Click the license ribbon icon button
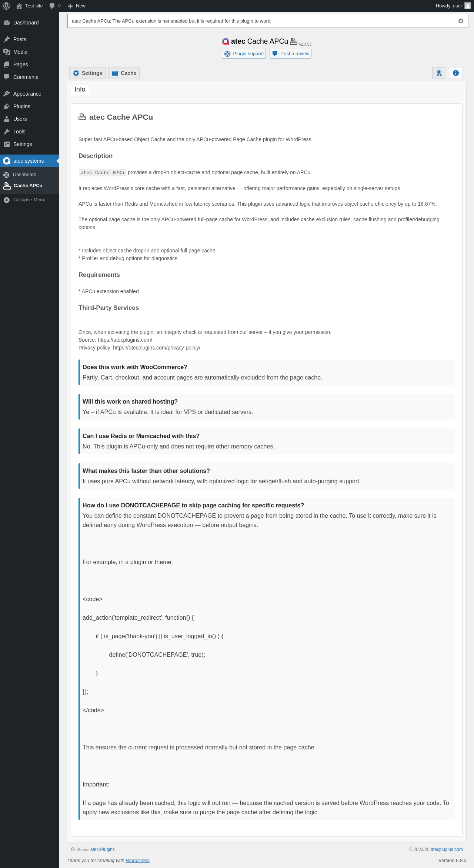Viewport: 474px width, 868px height. pos(439,73)
